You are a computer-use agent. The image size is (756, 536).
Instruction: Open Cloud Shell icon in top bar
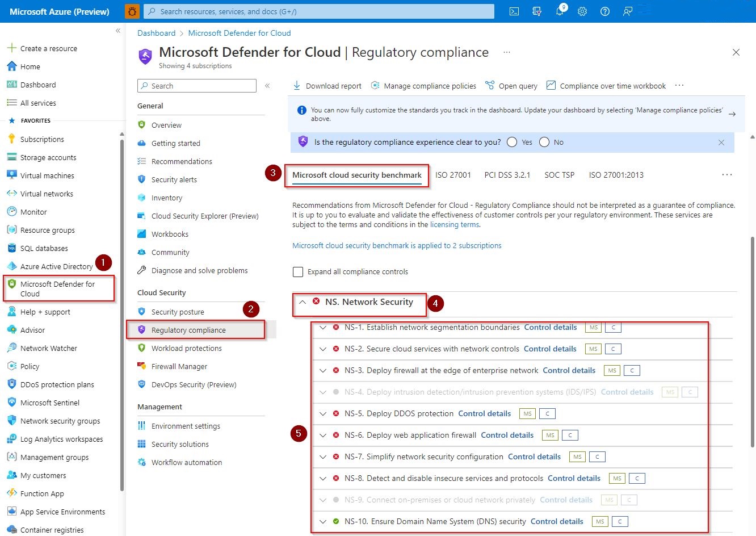pos(514,11)
